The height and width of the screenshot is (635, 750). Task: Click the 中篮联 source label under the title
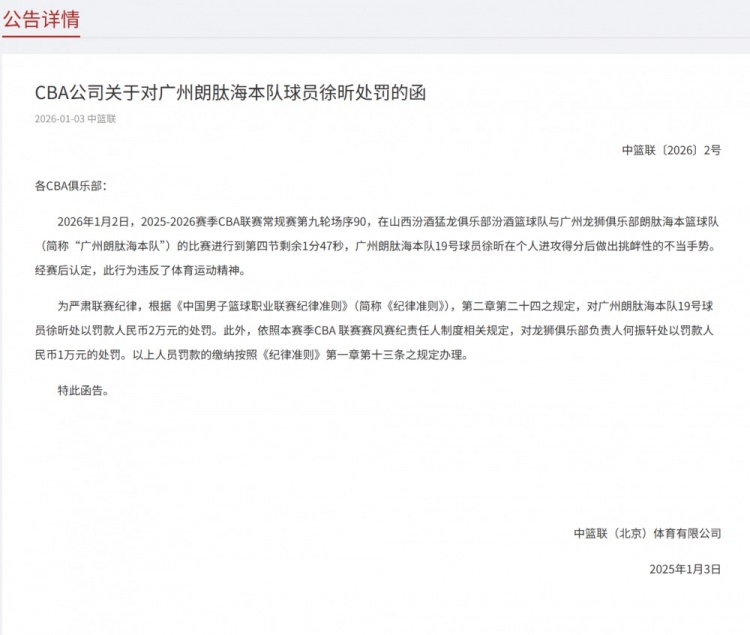101,119
